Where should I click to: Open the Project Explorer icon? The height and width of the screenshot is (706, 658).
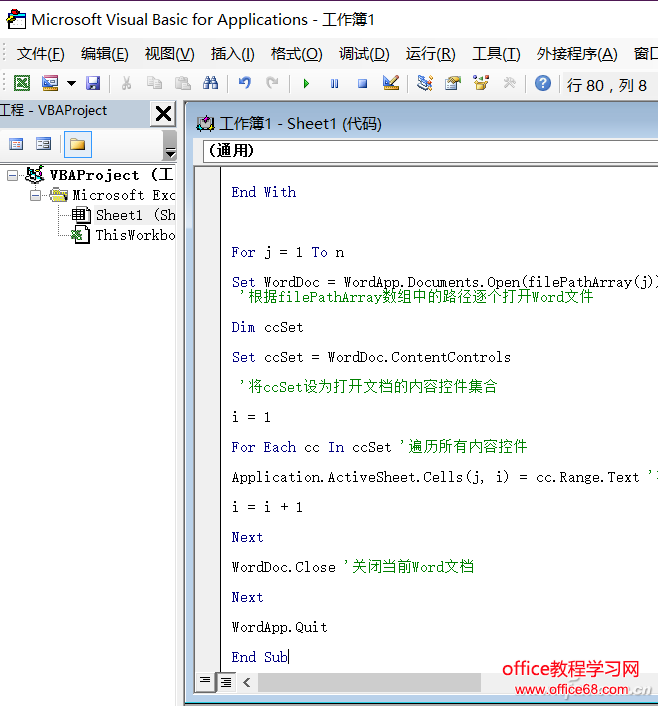424,83
